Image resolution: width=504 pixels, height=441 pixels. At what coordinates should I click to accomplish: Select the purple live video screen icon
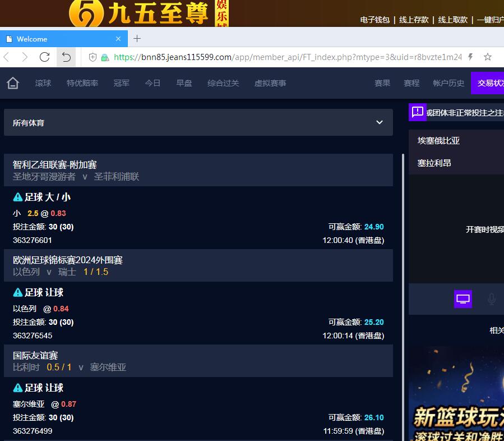463,299
